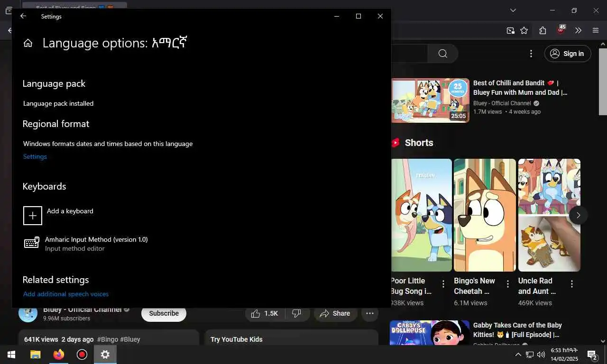Open Gabby's Dollhouse video thumbnail

click(x=430, y=333)
